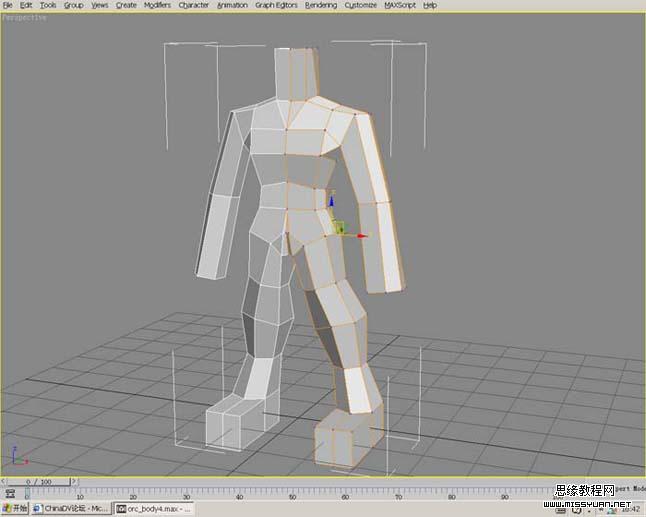Step time slider forward with right arrow
646x517 pixels.
(x=74, y=482)
